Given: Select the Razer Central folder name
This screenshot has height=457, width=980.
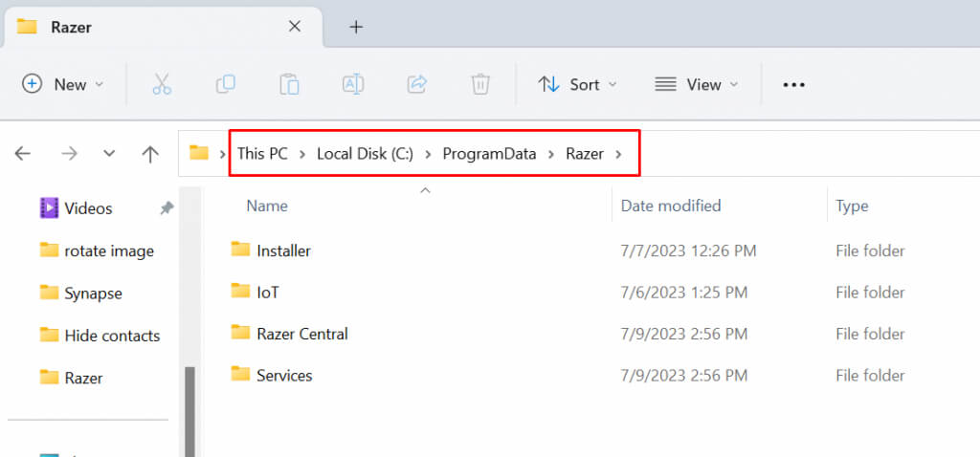Looking at the screenshot, I should [x=302, y=334].
